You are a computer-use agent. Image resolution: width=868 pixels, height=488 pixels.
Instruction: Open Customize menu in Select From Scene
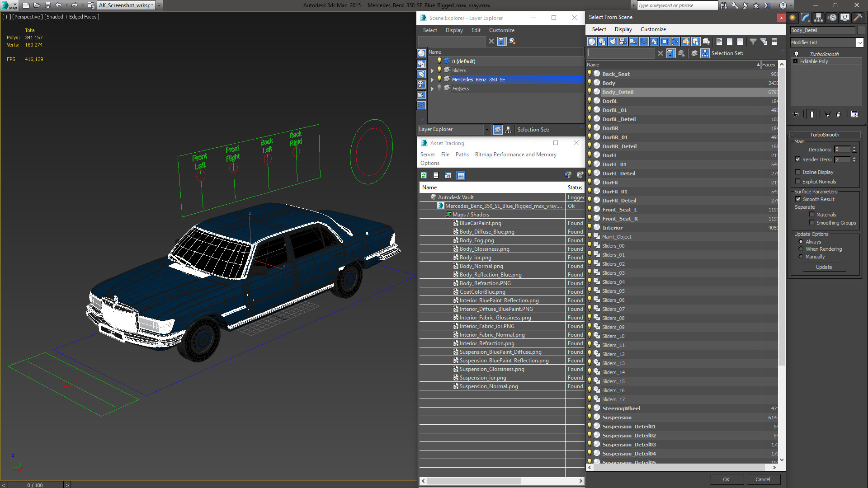pos(653,29)
